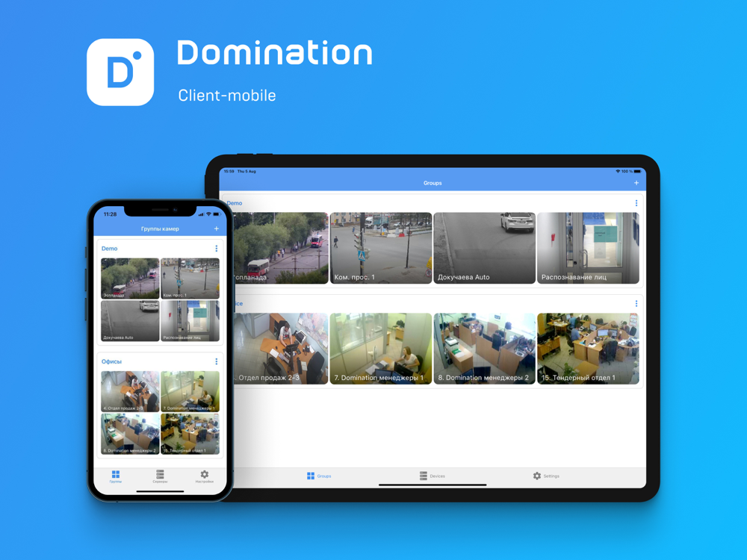747x560 pixels.
Task: Open the 7. Domination менеджеры 1 camera on the phone
Action: (190, 391)
